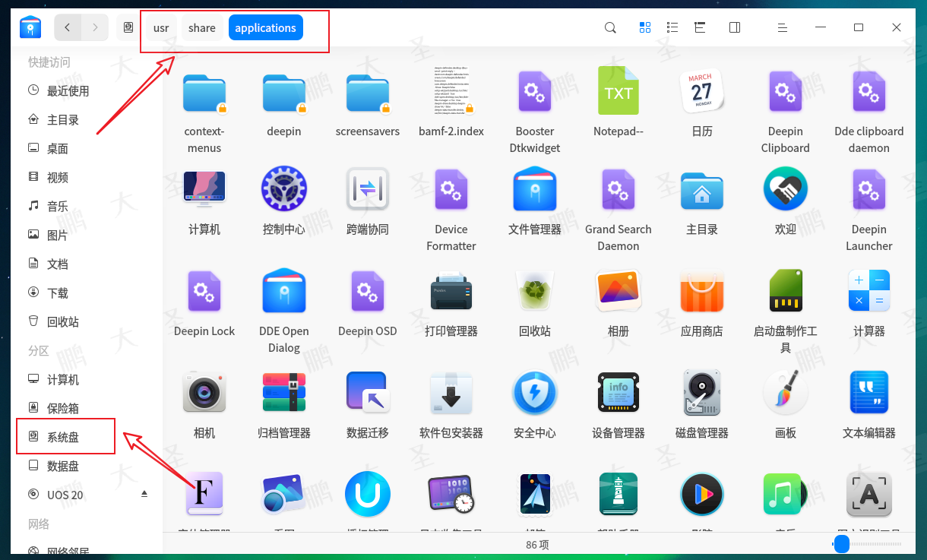Select the 跨端协同 app icon
The height and width of the screenshot is (560, 927).
click(368, 189)
